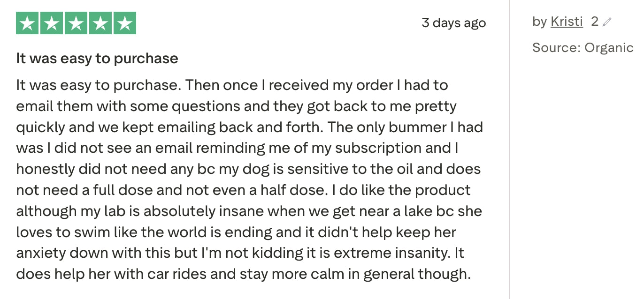Click the first green rating star
644x299 pixels.
pyautogui.click(x=28, y=23)
